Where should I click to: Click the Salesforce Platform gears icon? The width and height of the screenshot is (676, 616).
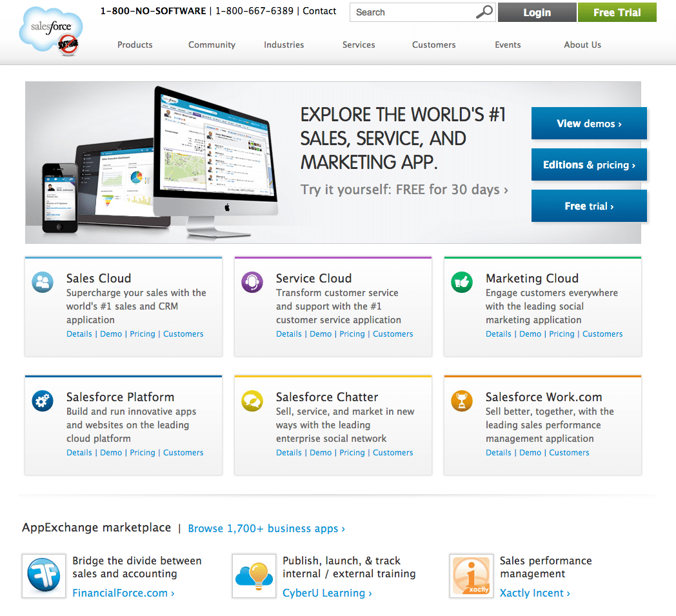pos(43,401)
